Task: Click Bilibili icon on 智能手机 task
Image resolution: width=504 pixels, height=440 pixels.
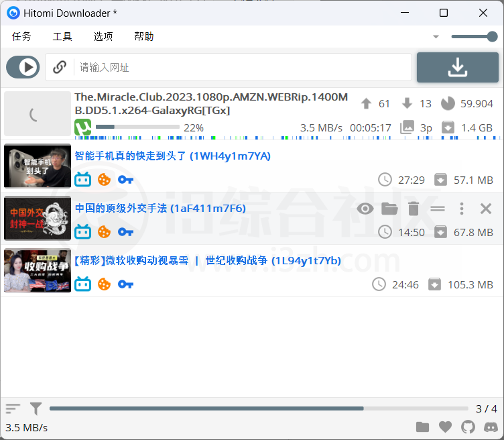Action: click(x=83, y=180)
